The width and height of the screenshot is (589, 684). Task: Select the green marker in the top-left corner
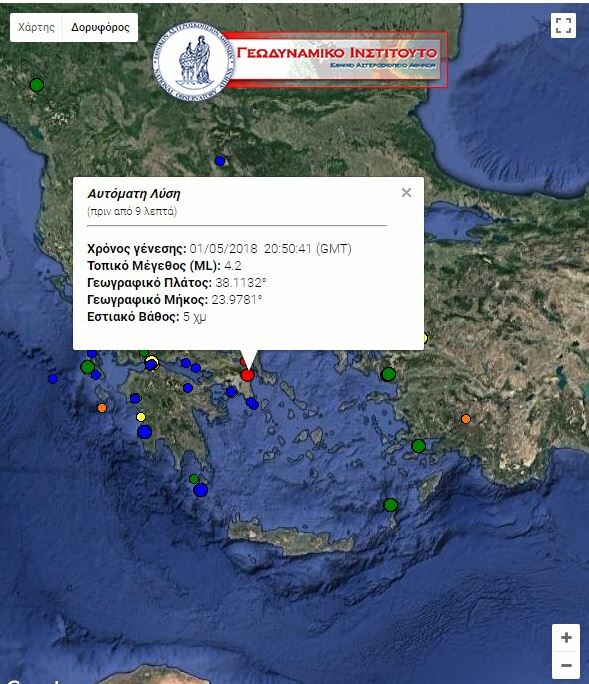point(37,85)
